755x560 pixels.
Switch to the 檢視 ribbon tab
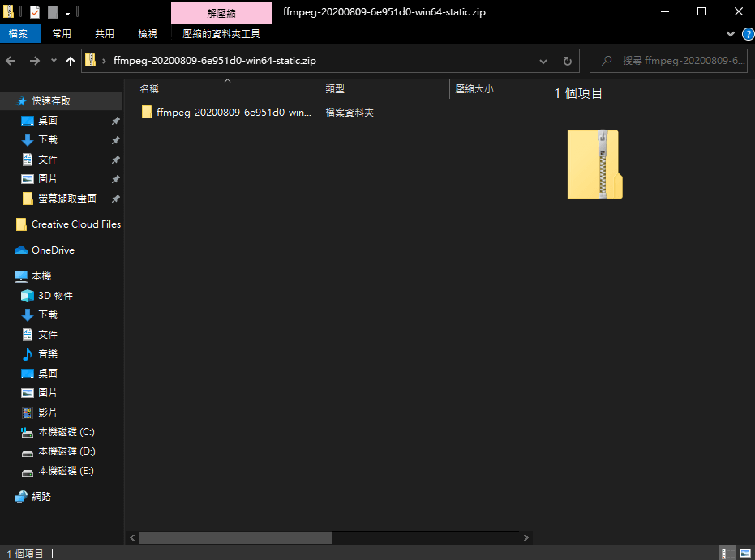tap(148, 34)
